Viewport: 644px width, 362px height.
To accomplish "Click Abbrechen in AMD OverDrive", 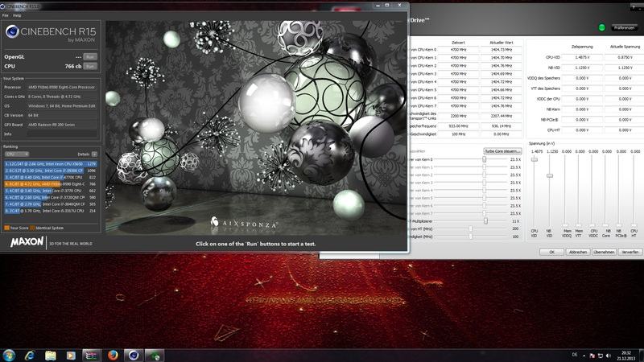I will point(578,252).
